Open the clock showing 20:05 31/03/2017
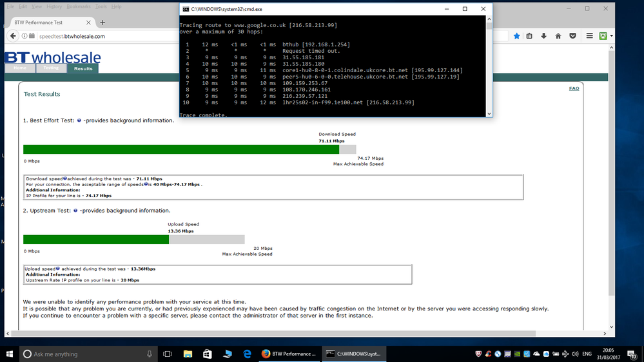Image resolution: width=644 pixels, height=362 pixels. pyautogui.click(x=609, y=354)
